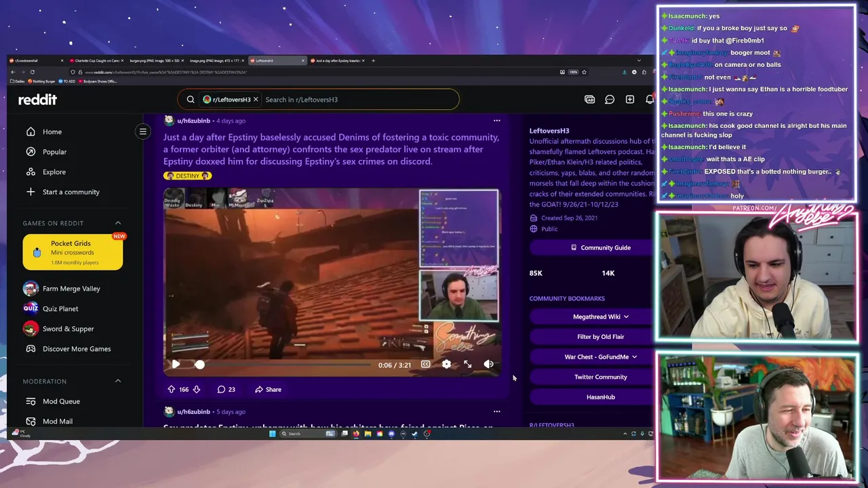Click Discover More Games
This screenshot has height=488, width=868.
pos(77,348)
